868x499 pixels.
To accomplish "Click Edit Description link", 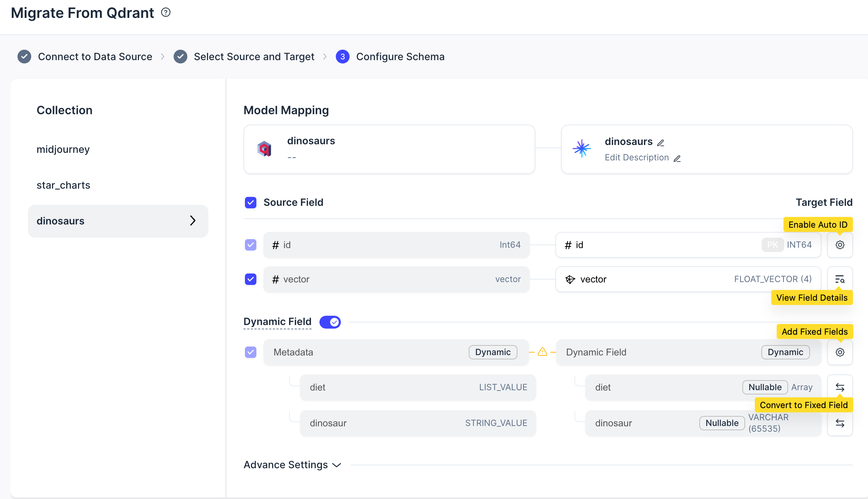I will pyautogui.click(x=637, y=158).
